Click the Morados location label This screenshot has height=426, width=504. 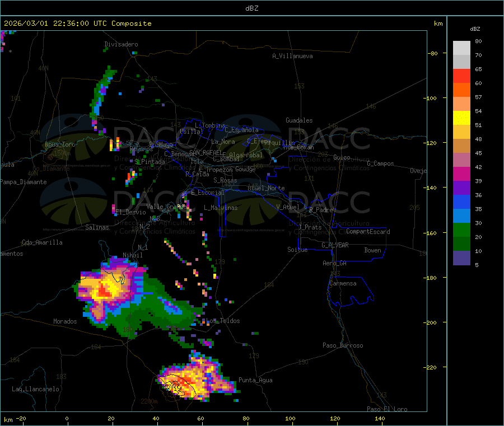tap(65, 321)
